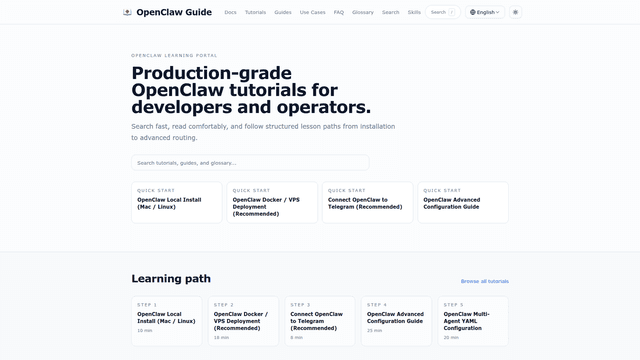Open Quick Start Connect to Telegram card

tap(368, 202)
